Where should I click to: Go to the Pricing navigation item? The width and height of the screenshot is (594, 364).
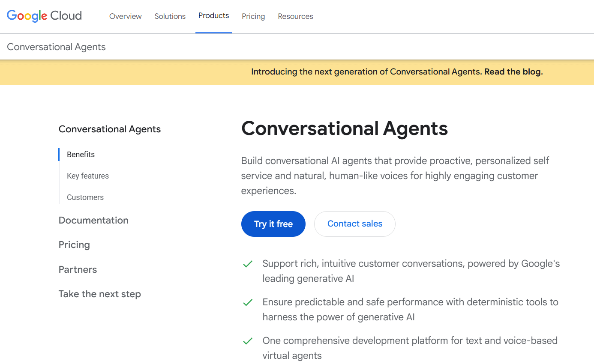click(x=253, y=16)
